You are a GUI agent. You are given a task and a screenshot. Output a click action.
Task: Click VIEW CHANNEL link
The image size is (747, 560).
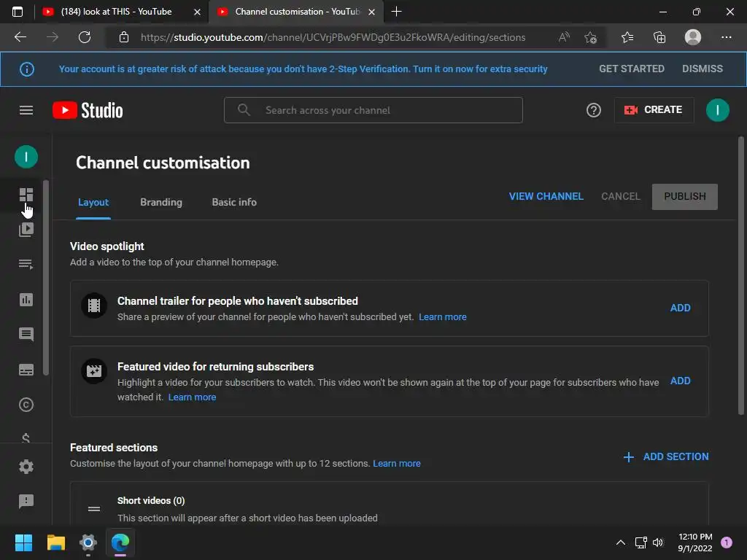coord(546,197)
